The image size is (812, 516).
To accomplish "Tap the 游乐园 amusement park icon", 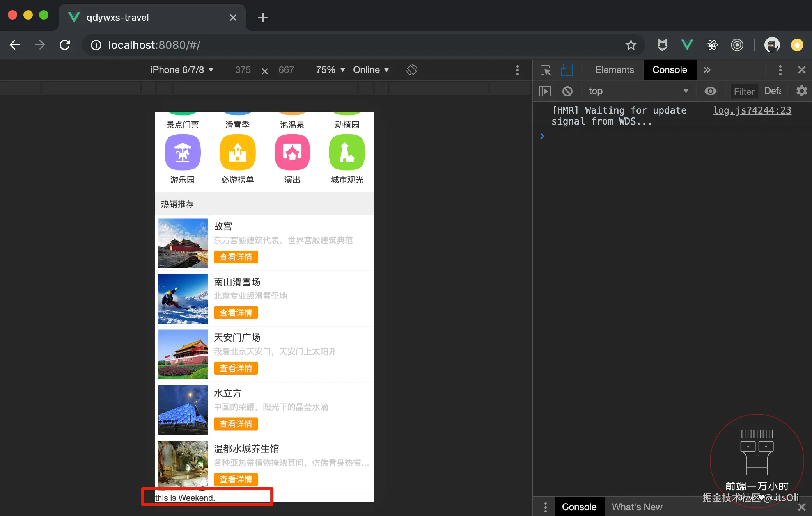I will click(183, 153).
